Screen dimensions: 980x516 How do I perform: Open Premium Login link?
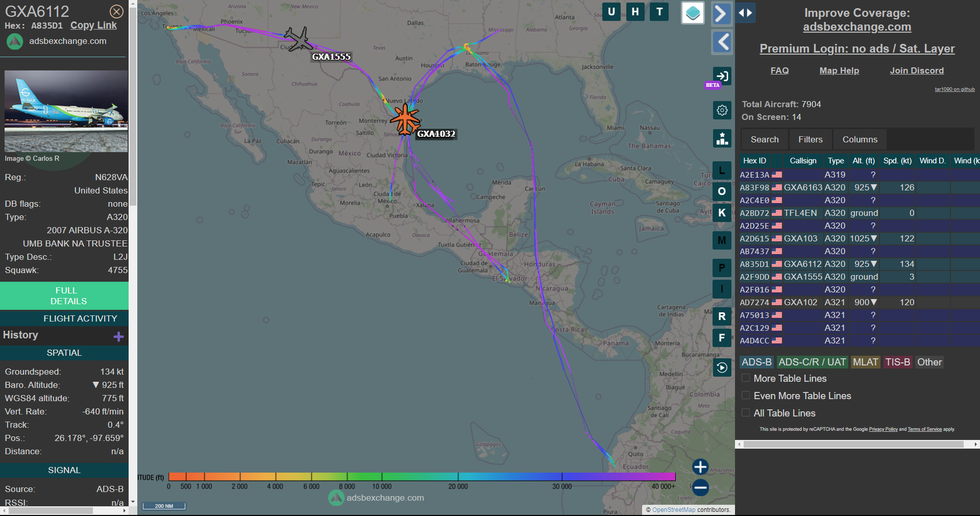[857, 48]
